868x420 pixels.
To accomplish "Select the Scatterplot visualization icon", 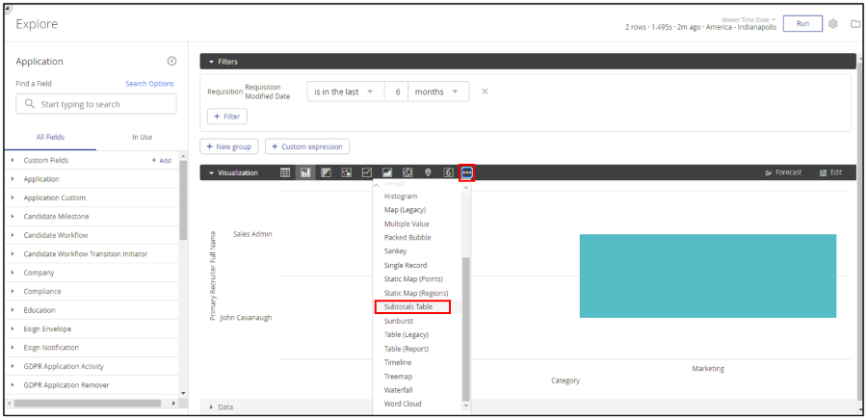I will 347,172.
